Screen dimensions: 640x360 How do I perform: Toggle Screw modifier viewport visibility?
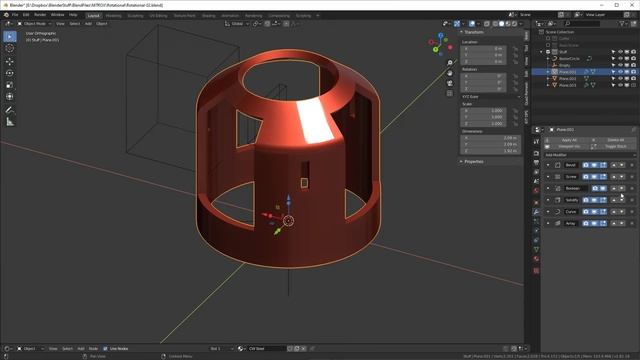[594, 177]
